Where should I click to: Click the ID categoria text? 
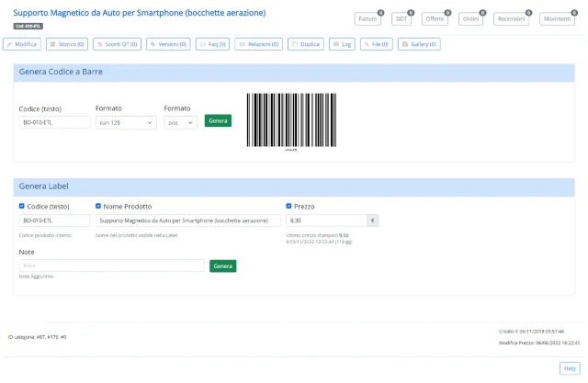pos(37,337)
